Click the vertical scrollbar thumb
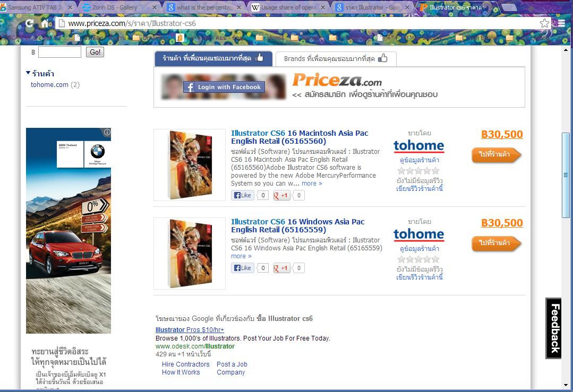573x392 pixels. point(566,175)
